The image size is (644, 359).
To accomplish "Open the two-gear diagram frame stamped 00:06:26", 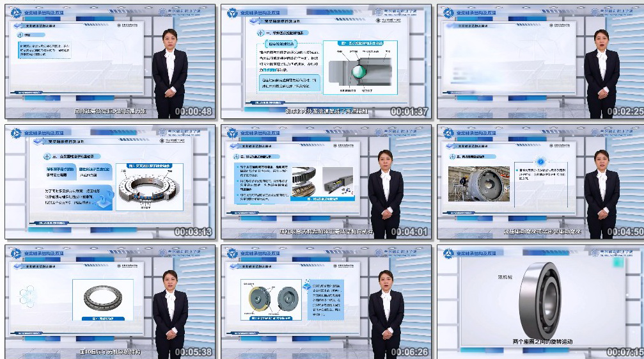I will click(326, 302).
